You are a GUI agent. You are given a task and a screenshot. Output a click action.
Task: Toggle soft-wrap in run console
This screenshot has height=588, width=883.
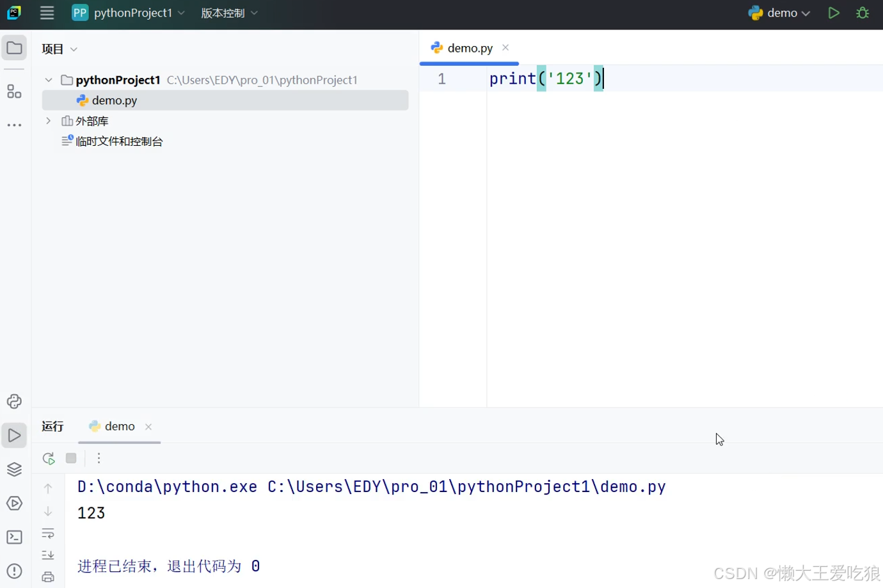48,534
